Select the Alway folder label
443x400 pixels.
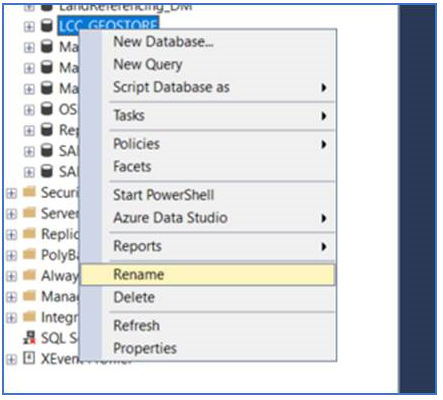(x=59, y=276)
